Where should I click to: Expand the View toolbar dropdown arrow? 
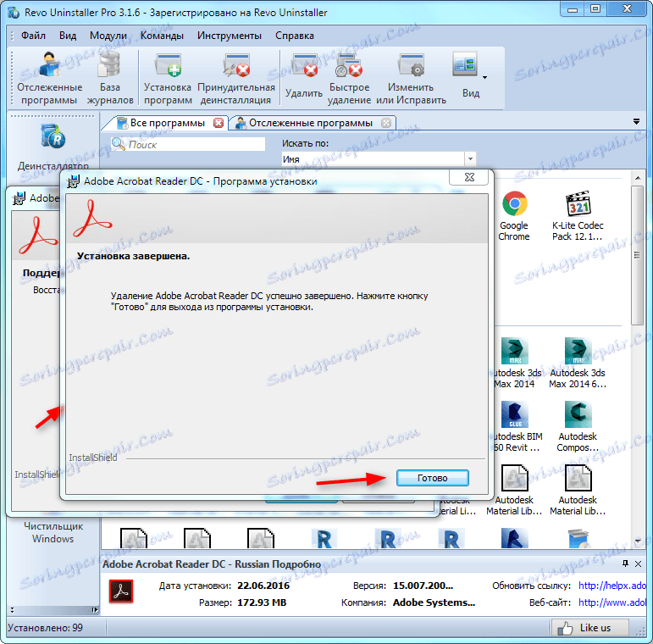(484, 77)
